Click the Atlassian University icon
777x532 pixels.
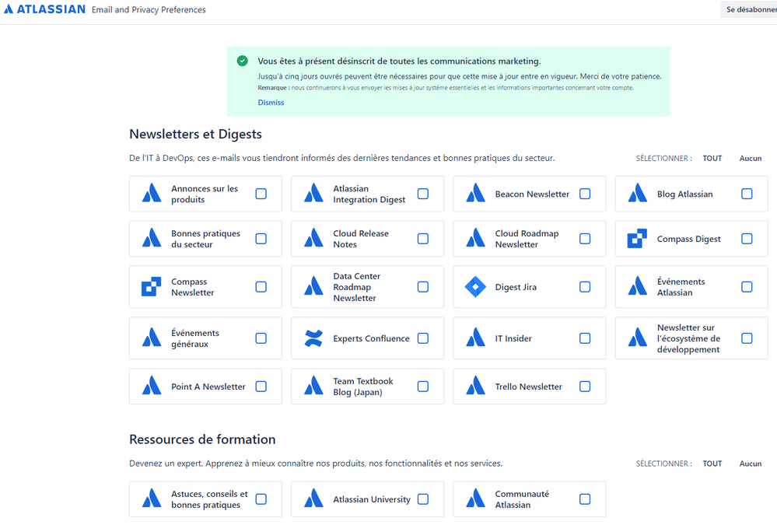coord(313,499)
